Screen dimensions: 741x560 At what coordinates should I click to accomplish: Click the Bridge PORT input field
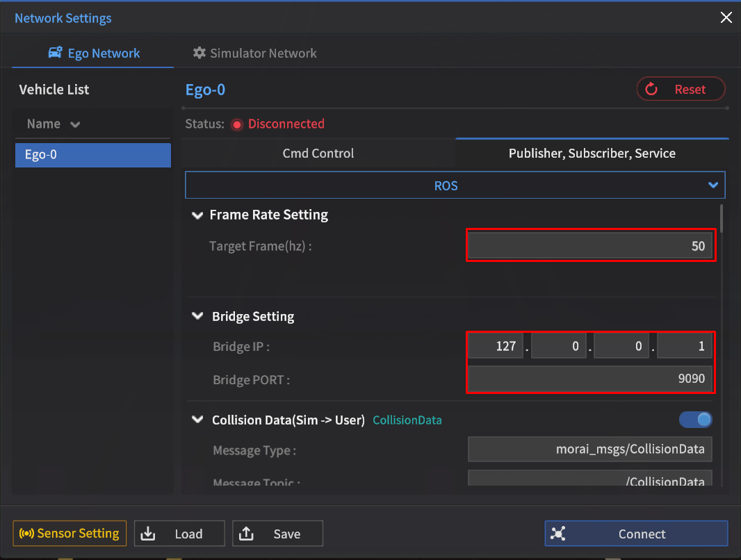589,379
